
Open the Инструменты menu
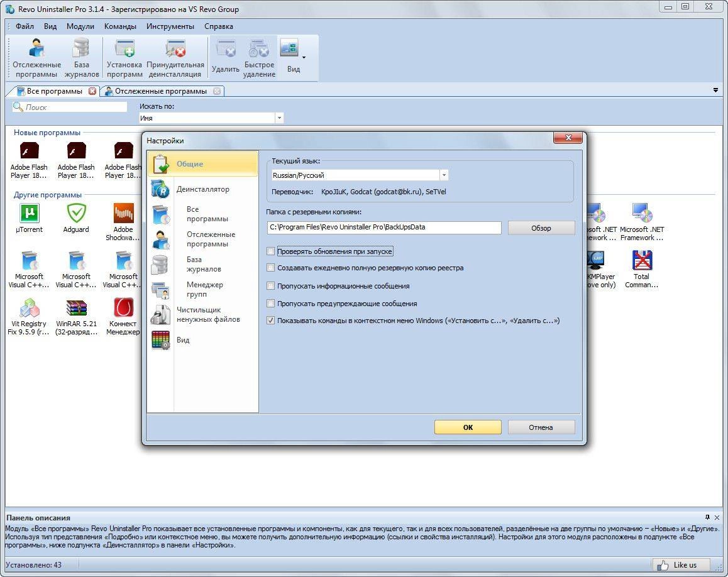click(170, 26)
